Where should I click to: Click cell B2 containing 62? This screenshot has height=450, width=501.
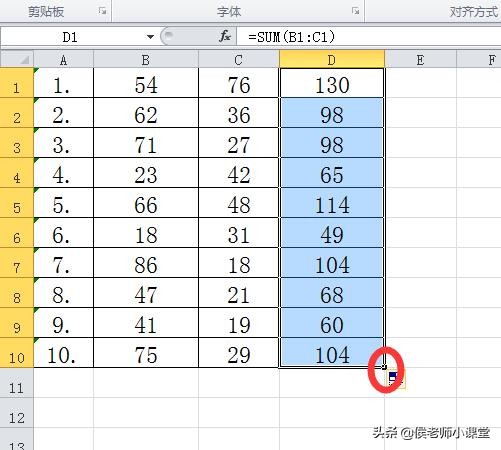coord(146,113)
